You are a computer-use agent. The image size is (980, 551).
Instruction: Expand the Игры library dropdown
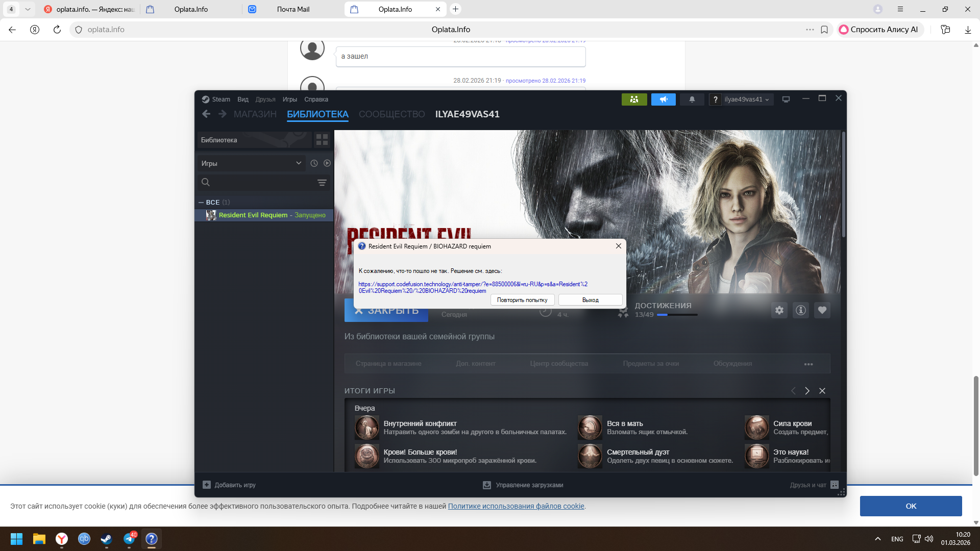coord(251,163)
